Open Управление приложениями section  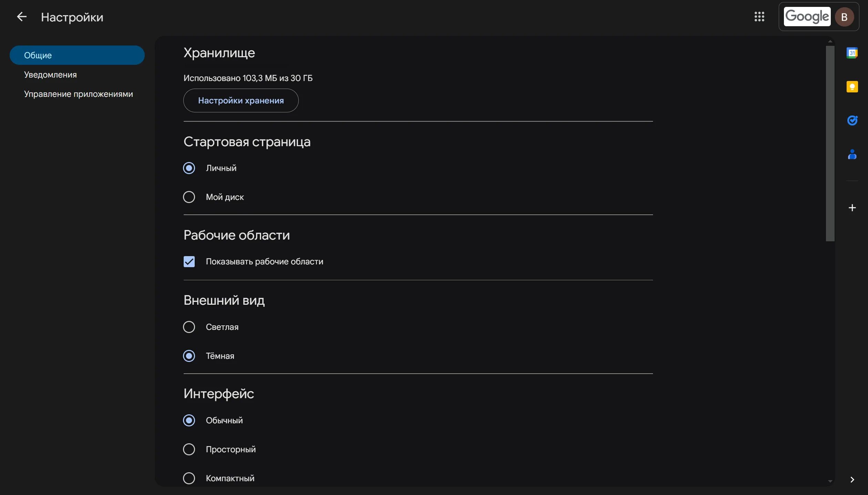pyautogui.click(x=78, y=94)
